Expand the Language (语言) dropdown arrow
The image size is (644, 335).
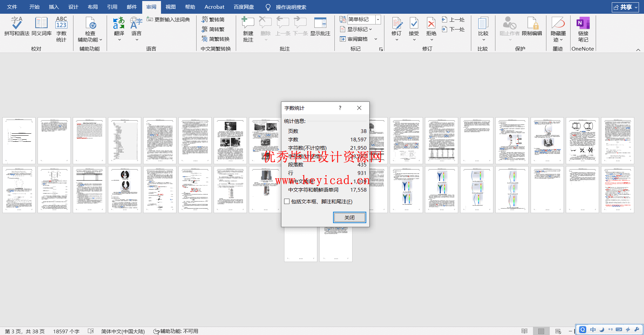pyautogui.click(x=137, y=40)
